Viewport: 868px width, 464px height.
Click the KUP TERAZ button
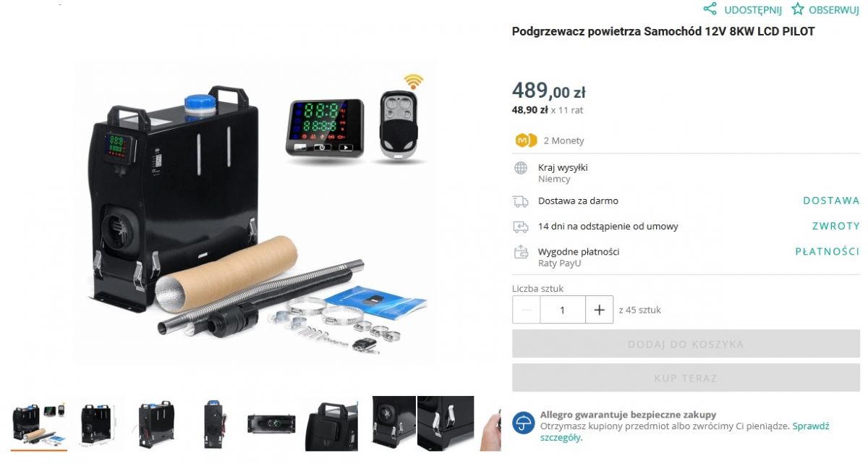[x=686, y=378]
